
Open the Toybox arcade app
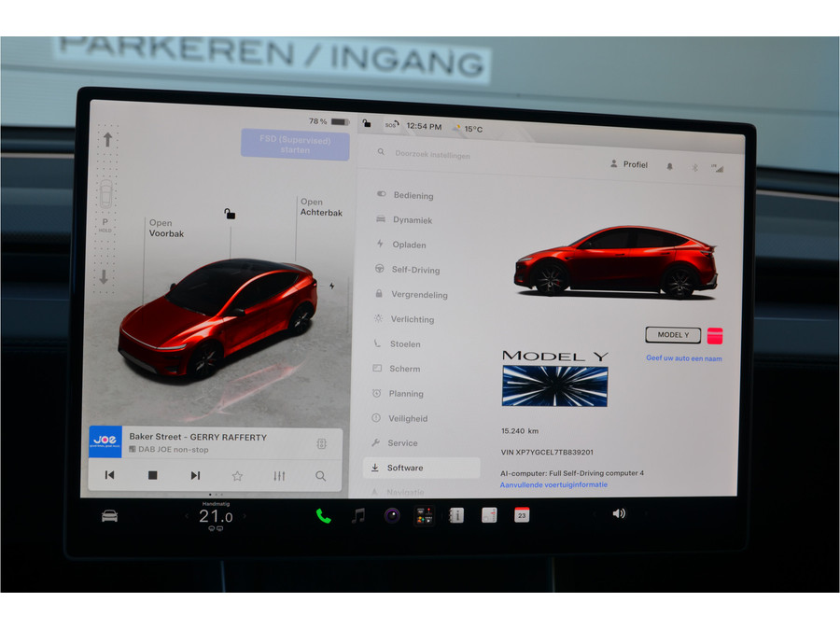pos(425,515)
